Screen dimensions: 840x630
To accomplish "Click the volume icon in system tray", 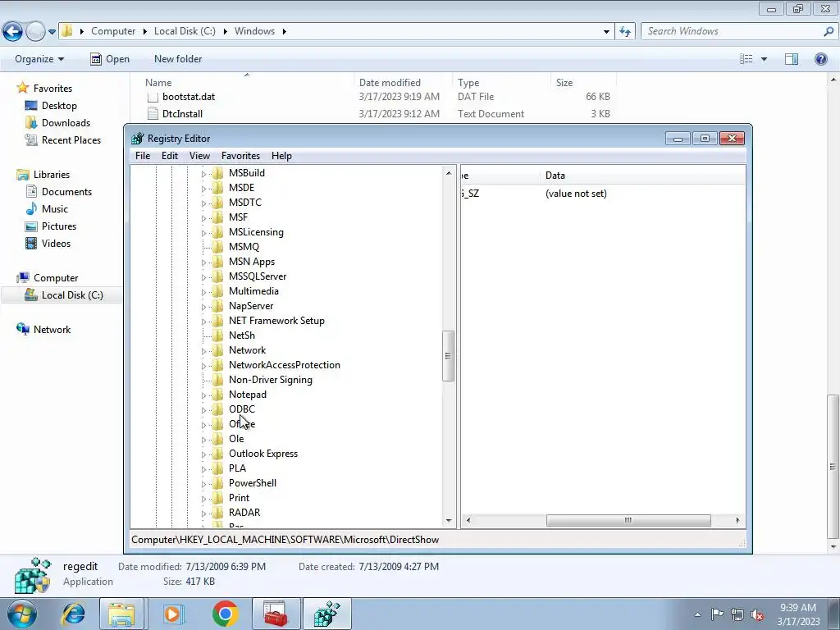I will [x=757, y=614].
